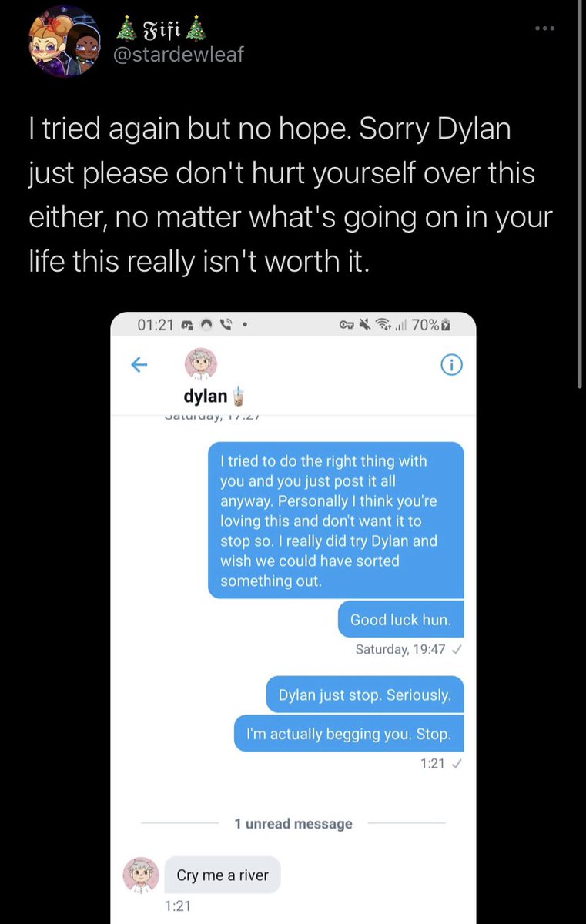Tap the 'Dylan just stop. Seriously.' message
Viewport: 586px width, 924px height.
[365, 695]
